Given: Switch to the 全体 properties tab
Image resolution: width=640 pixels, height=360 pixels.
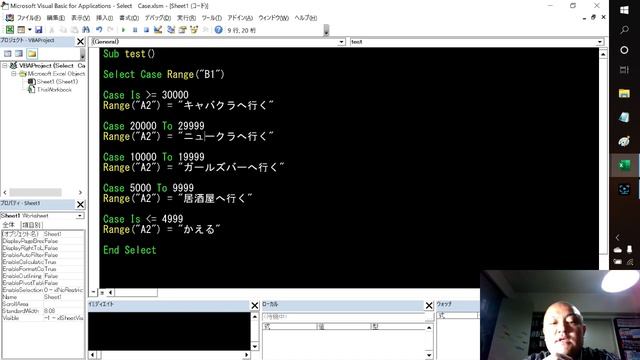Looking at the screenshot, I should tap(9, 225).
